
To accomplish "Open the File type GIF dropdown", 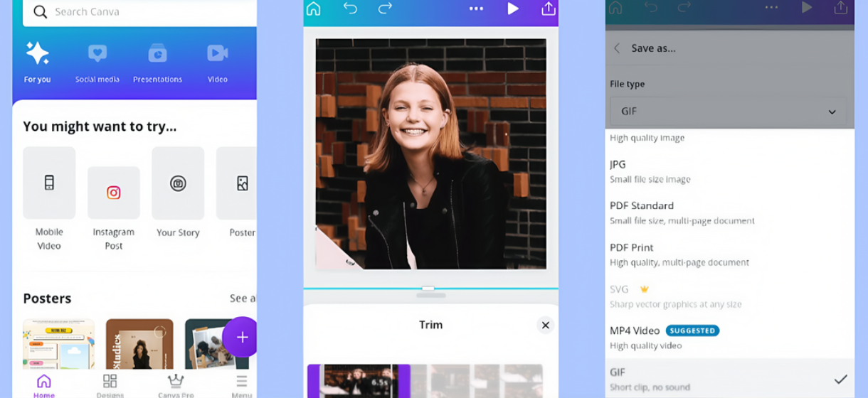I will coord(728,112).
